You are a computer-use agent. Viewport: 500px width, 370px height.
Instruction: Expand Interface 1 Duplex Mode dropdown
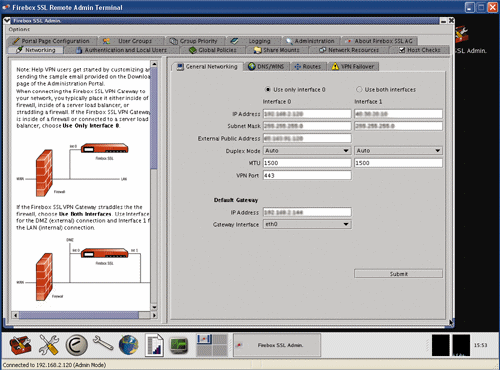398,151
